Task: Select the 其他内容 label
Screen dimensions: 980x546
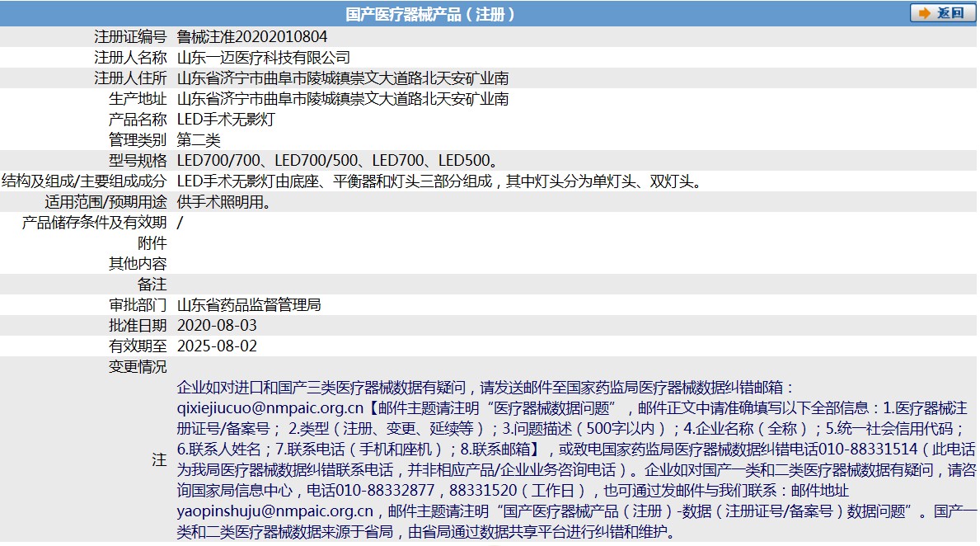Action: 138,264
